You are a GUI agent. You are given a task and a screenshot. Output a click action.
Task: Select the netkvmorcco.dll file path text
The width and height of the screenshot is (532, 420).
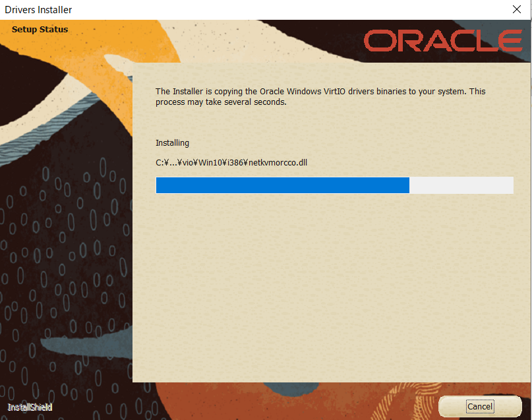click(x=231, y=162)
